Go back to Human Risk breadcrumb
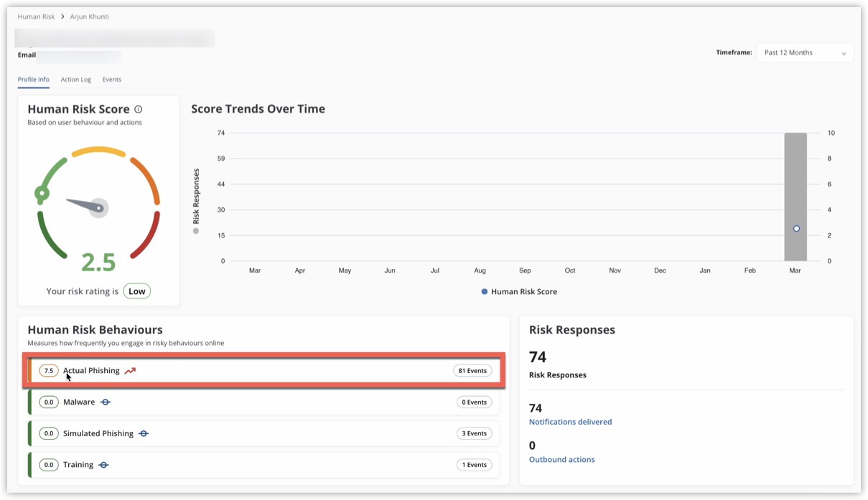Screen dimensions: 868x500 point(36,16)
